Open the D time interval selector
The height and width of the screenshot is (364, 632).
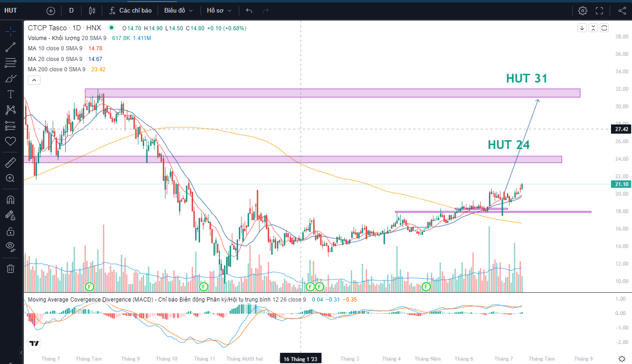(71, 10)
